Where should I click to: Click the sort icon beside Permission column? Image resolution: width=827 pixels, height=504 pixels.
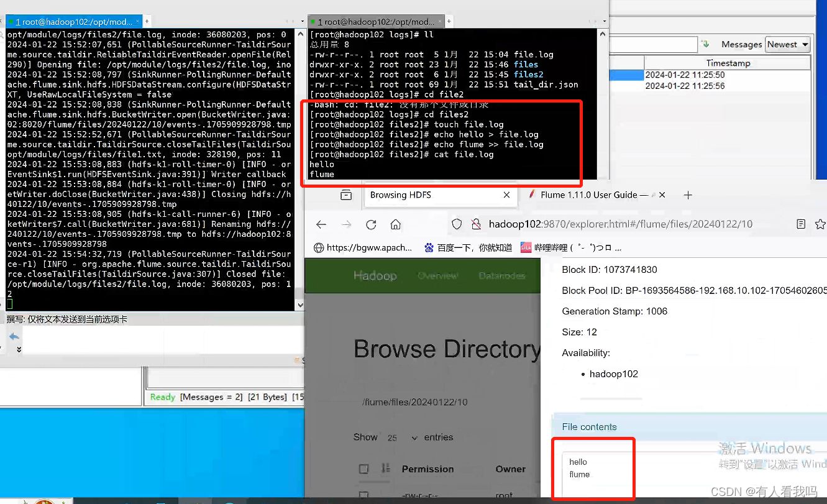pyautogui.click(x=386, y=469)
